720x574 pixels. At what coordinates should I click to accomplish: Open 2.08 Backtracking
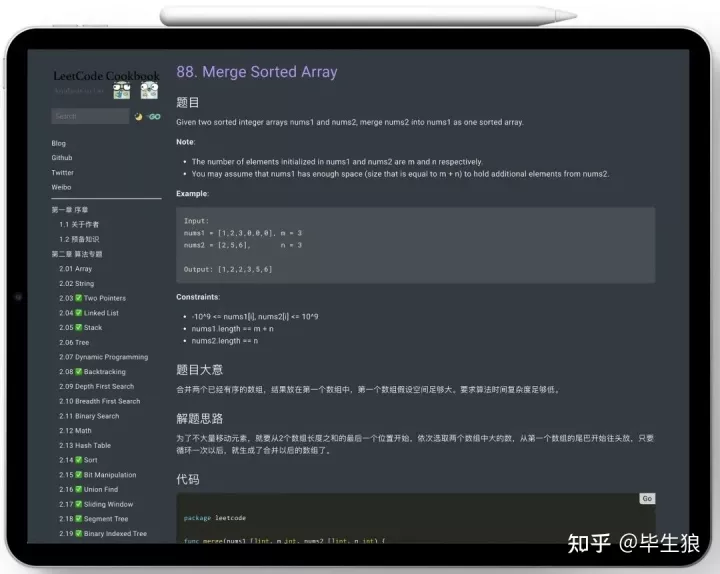click(92, 371)
